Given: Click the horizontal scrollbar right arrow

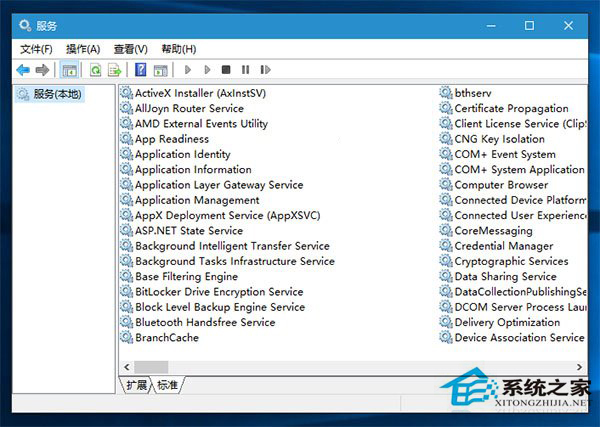Looking at the screenshot, I should (x=579, y=367).
